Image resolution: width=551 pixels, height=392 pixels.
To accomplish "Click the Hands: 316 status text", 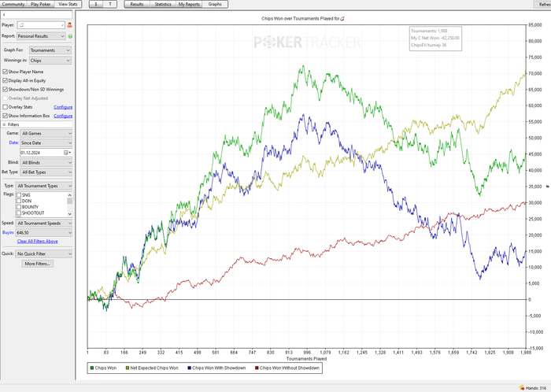I will 536,388.
